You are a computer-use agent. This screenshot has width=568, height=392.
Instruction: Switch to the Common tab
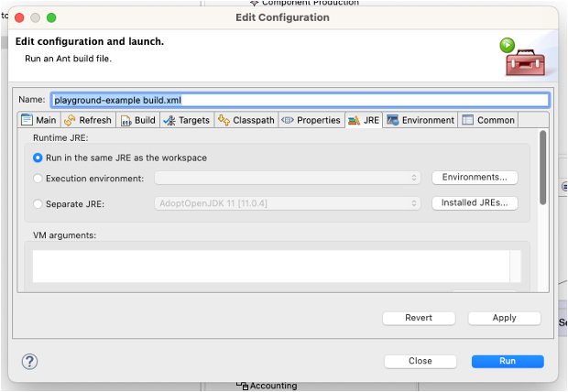pyautogui.click(x=488, y=120)
